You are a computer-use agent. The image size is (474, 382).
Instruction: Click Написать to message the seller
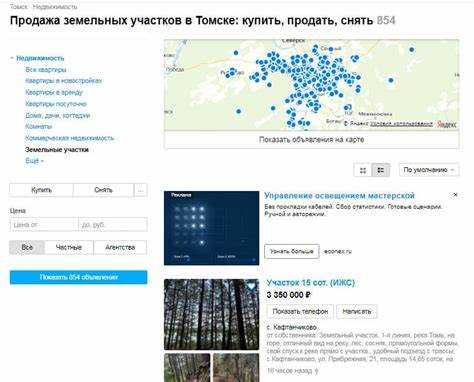click(x=357, y=311)
